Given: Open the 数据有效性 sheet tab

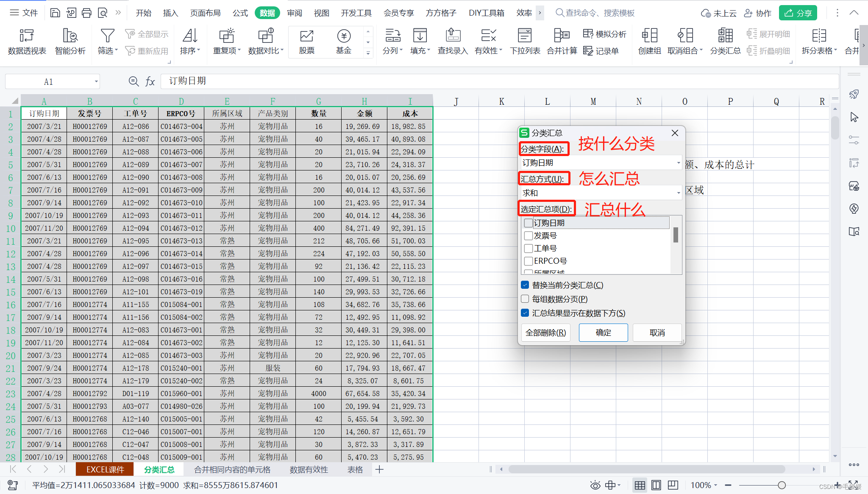Looking at the screenshot, I should (x=309, y=469).
